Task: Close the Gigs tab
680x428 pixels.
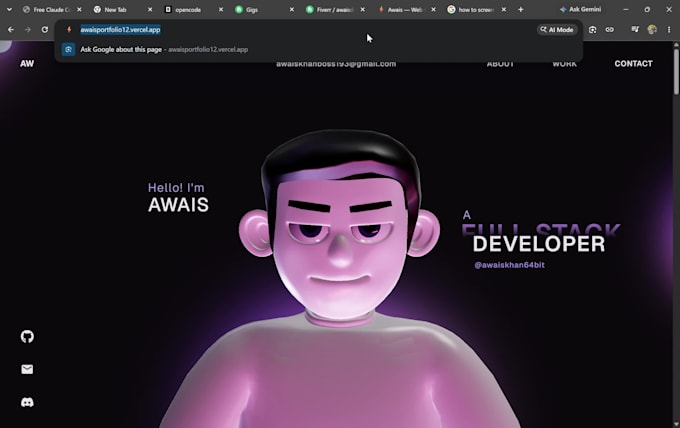Action: [292, 9]
